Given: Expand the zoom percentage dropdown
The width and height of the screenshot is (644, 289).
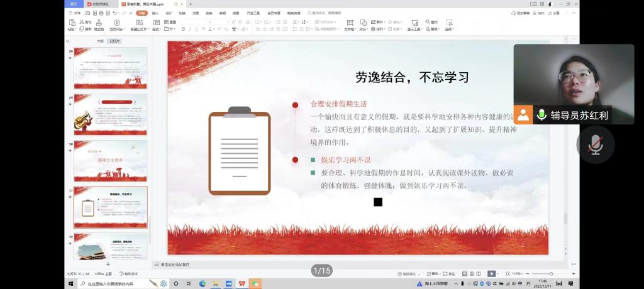Looking at the screenshot, I should (x=517, y=274).
